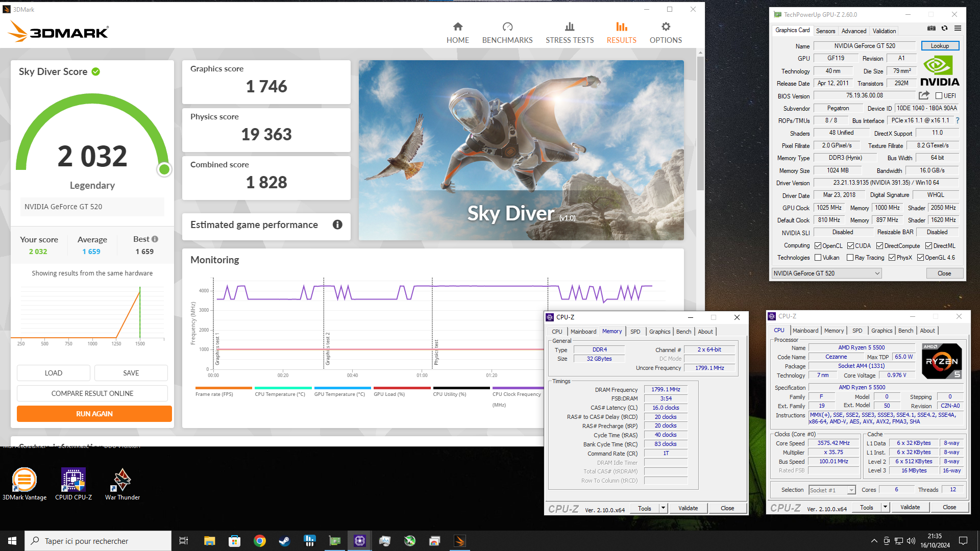
Task: Show hidden system tray icons
Action: pyautogui.click(x=874, y=541)
